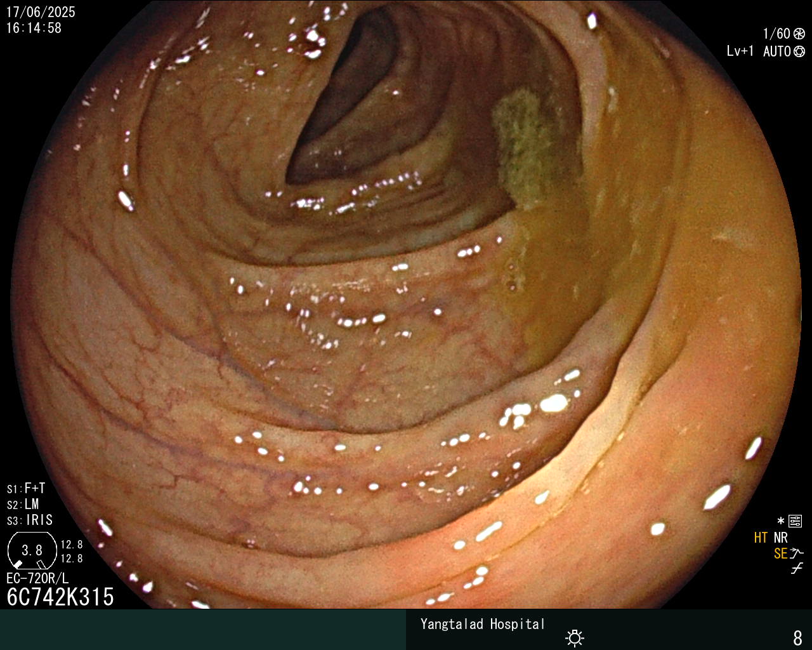
Task: Click the Yangtalad Hospital label
Action: point(483,624)
